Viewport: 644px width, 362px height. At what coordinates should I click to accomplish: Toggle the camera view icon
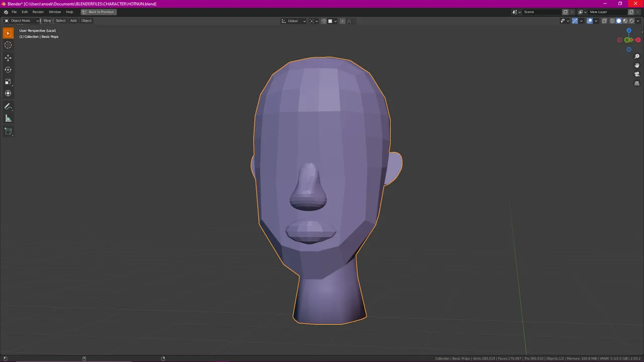coord(637,74)
